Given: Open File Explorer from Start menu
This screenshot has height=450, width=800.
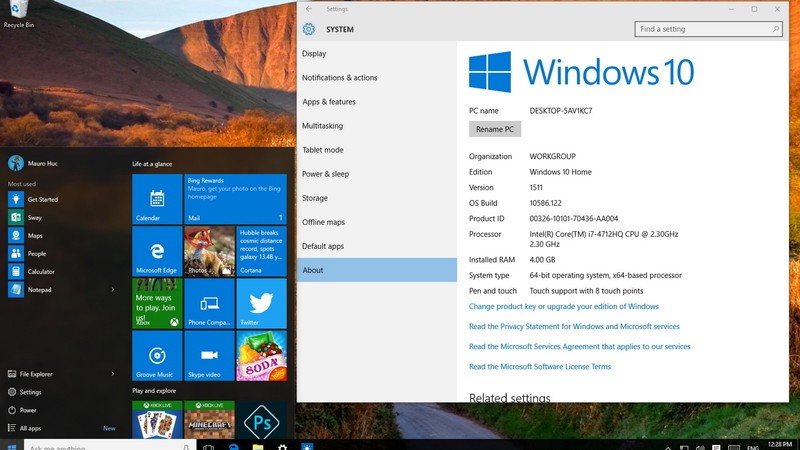Looking at the screenshot, I should click(31, 374).
